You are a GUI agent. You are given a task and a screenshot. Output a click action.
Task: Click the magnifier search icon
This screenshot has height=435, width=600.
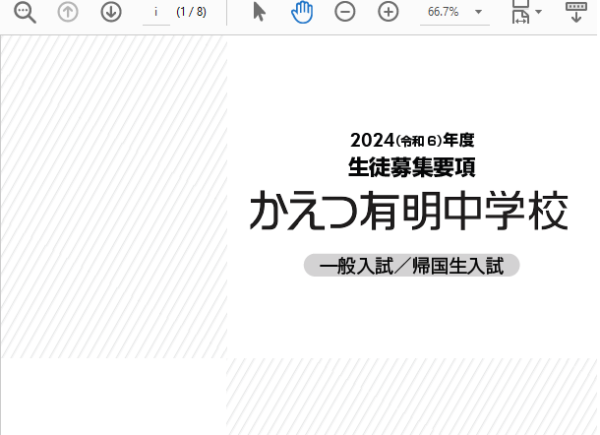pyautogui.click(x=25, y=12)
